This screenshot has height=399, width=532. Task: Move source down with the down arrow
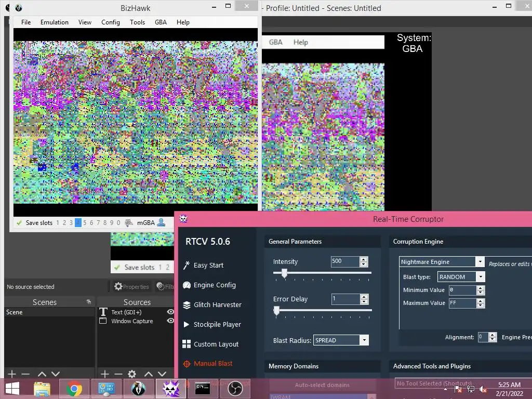pyautogui.click(x=162, y=374)
